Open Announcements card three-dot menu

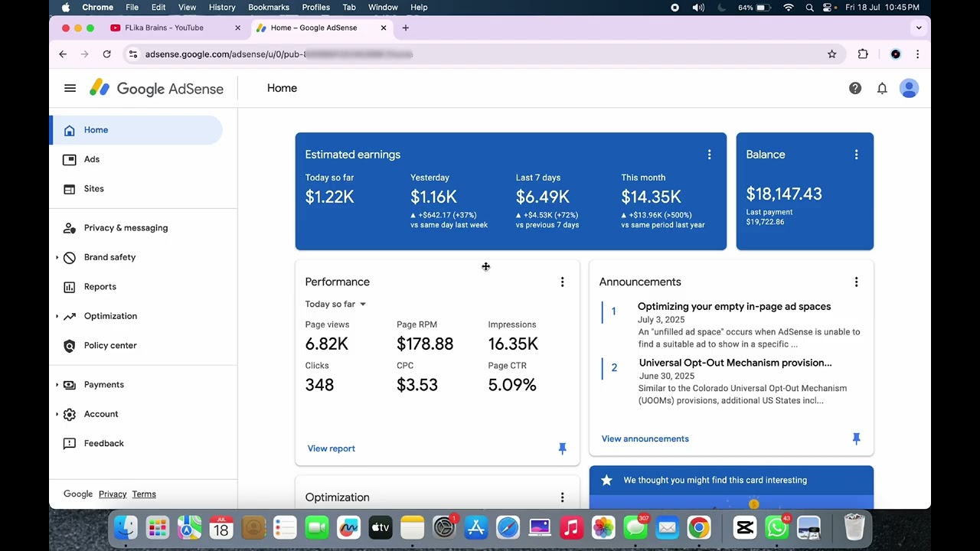click(856, 282)
